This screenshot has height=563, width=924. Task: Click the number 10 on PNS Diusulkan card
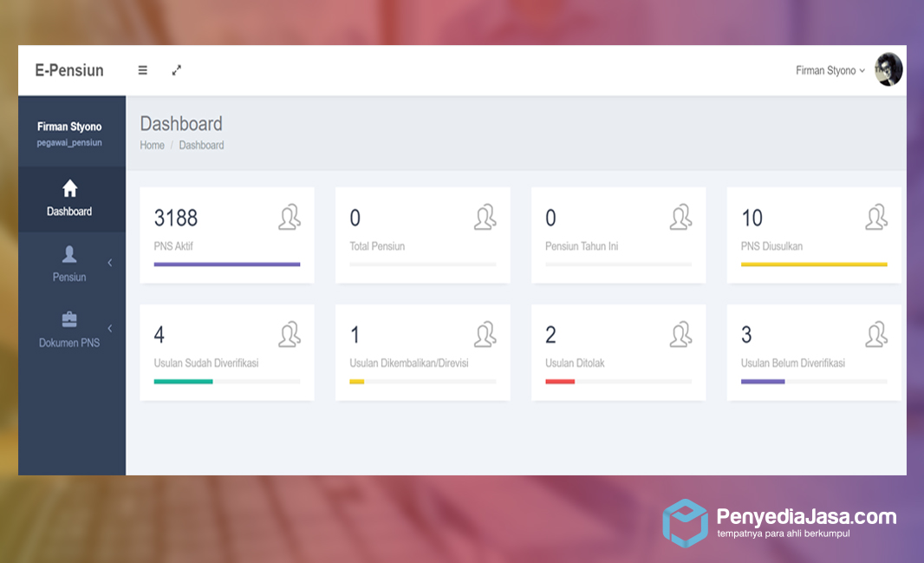tap(752, 218)
